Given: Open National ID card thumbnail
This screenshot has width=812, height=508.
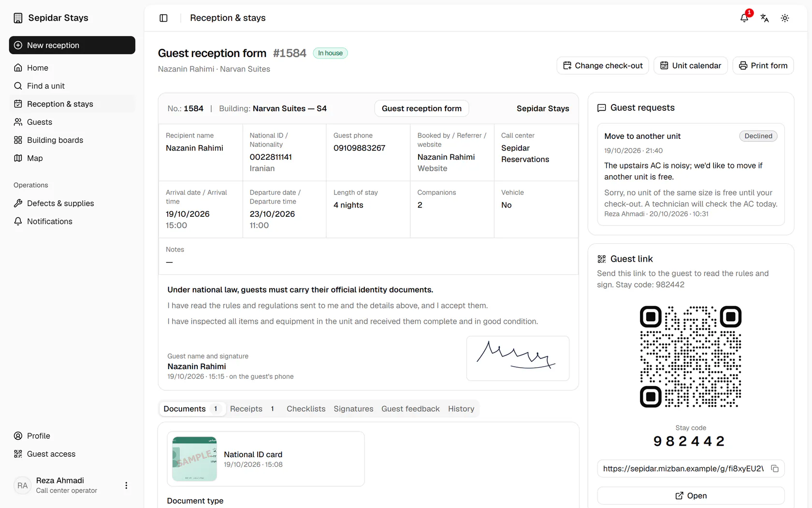Looking at the screenshot, I should 194,459.
